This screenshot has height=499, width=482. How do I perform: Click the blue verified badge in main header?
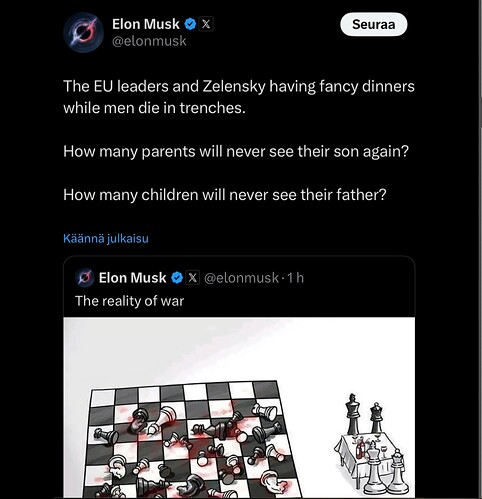pyautogui.click(x=190, y=24)
